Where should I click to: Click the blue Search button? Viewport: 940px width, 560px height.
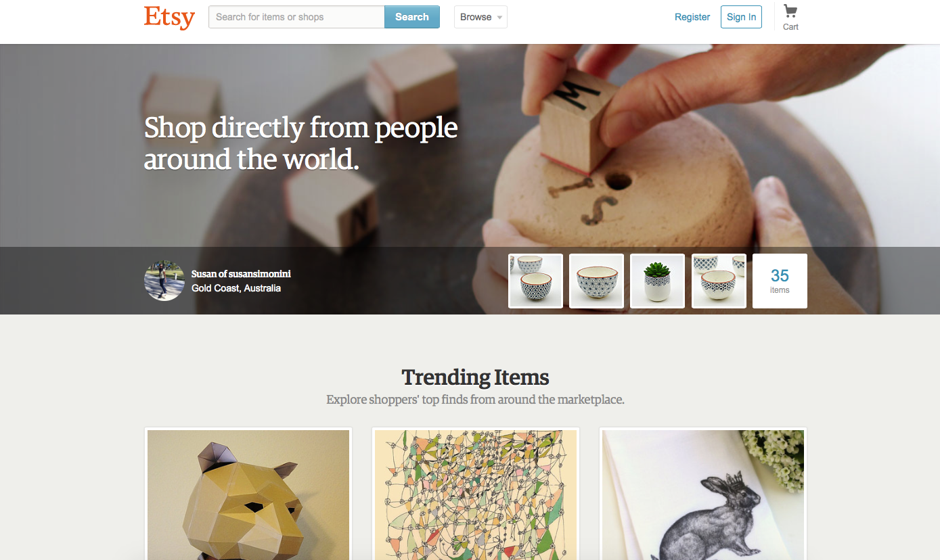pos(412,17)
